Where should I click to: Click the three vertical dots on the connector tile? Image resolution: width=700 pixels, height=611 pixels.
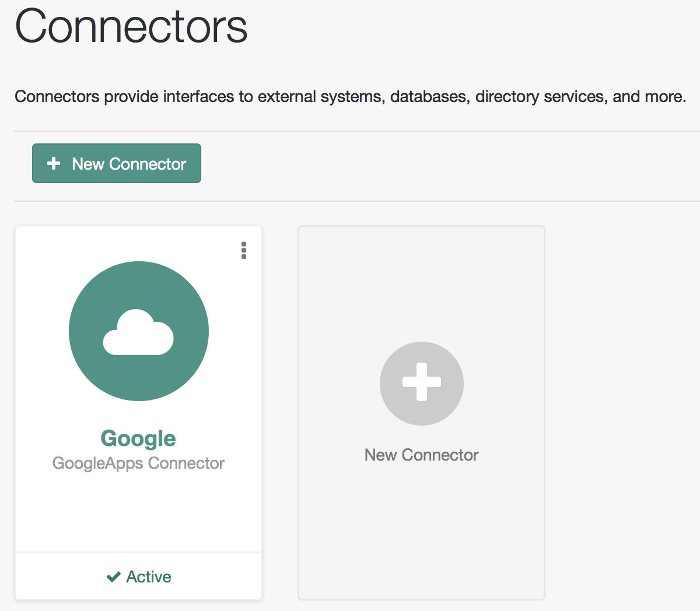coord(244,251)
